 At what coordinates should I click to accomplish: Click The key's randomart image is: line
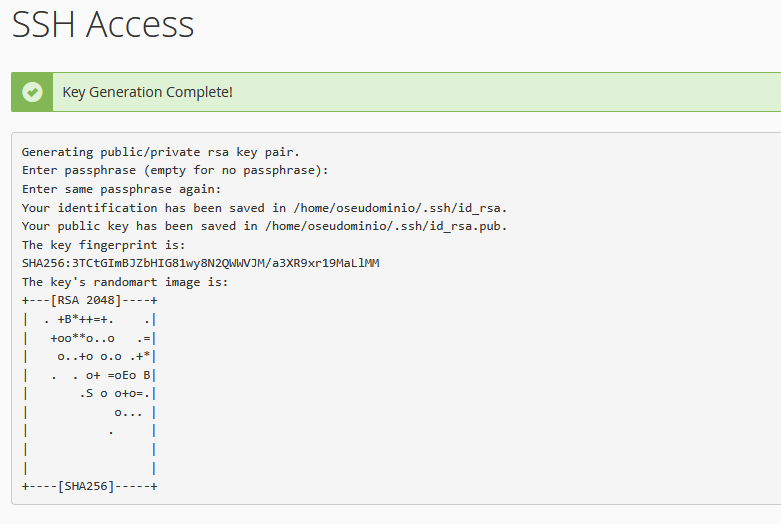click(x=125, y=282)
